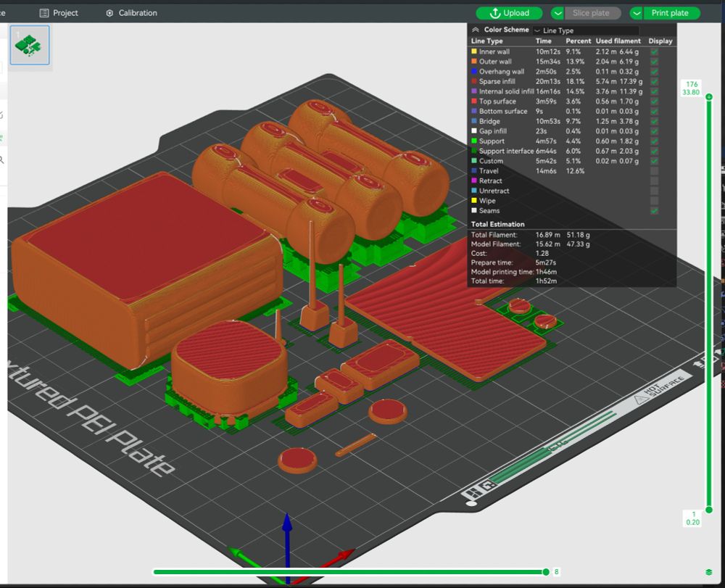Toggle display of Support lines
The image size is (725, 588).
click(x=654, y=141)
